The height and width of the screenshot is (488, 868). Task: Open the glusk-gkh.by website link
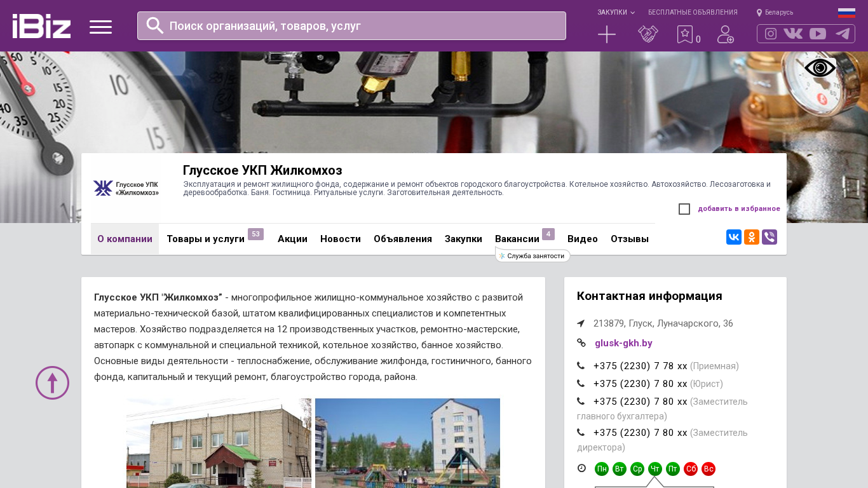tap(623, 343)
